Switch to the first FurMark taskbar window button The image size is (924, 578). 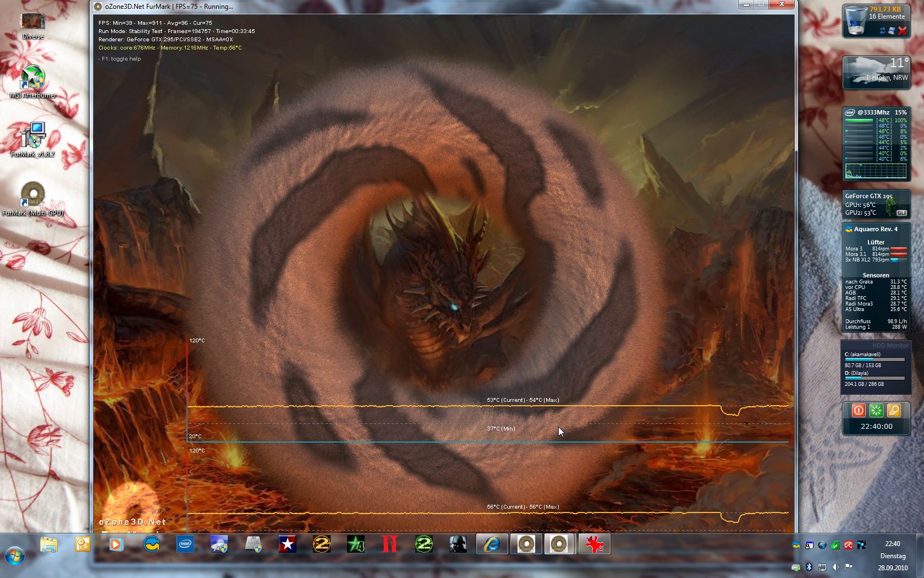(526, 544)
